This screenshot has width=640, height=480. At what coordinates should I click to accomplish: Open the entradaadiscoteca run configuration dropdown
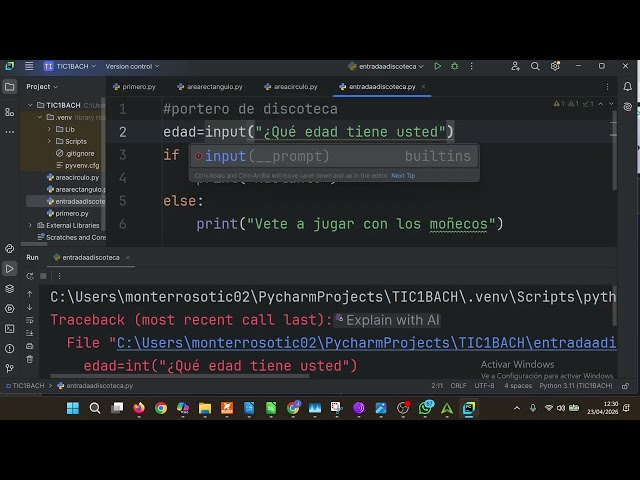coord(386,66)
